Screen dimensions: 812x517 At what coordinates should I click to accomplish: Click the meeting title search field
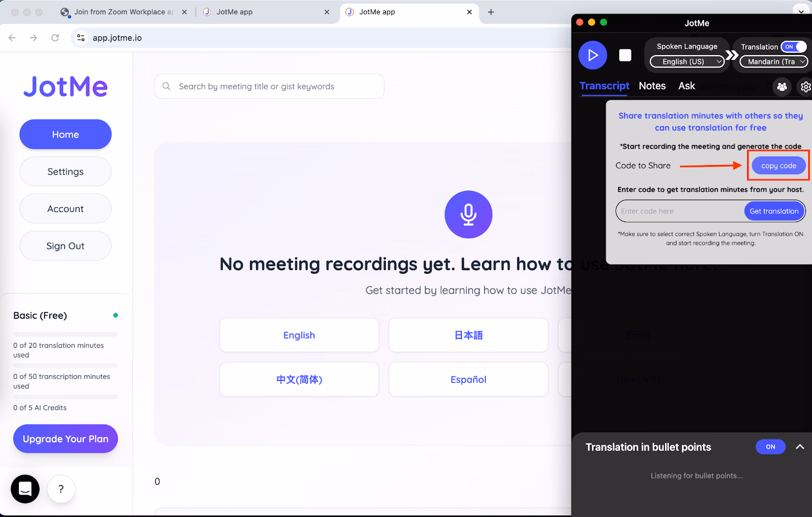tap(269, 86)
